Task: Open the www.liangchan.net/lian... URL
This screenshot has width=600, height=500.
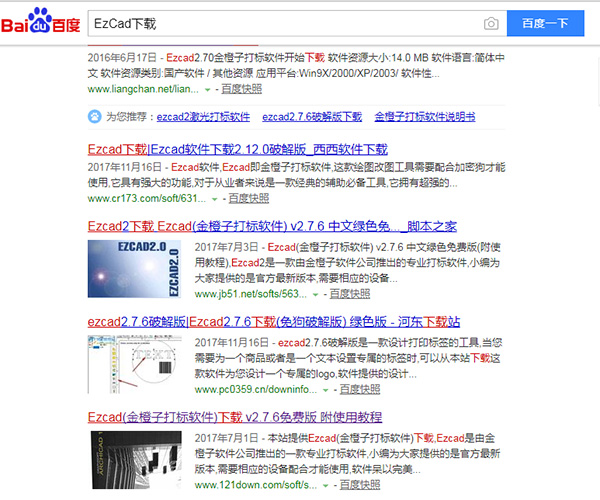Action: (143, 89)
